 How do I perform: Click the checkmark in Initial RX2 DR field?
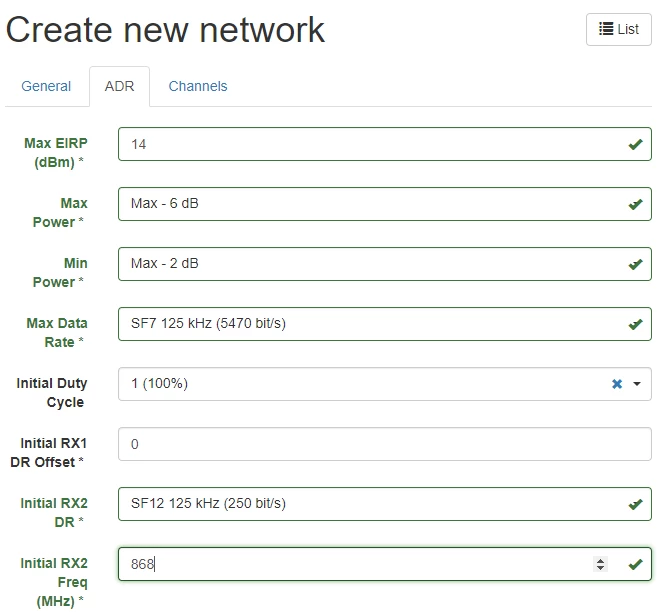pyautogui.click(x=635, y=504)
